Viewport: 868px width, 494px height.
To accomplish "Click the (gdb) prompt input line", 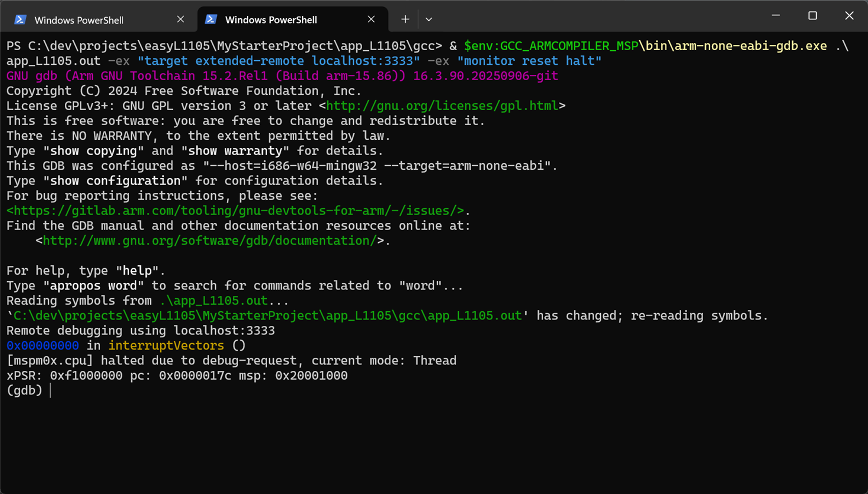I will click(x=28, y=391).
